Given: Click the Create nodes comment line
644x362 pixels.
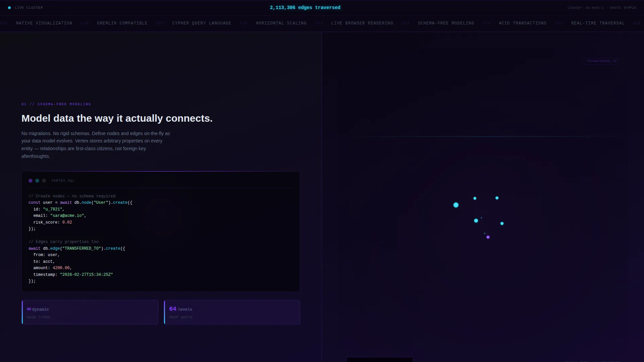Looking at the screenshot, I should 72,196.
